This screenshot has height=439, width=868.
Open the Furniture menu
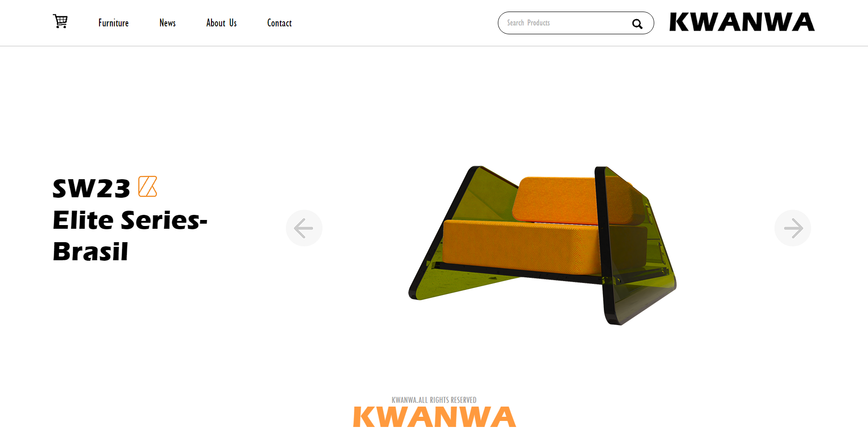(113, 23)
